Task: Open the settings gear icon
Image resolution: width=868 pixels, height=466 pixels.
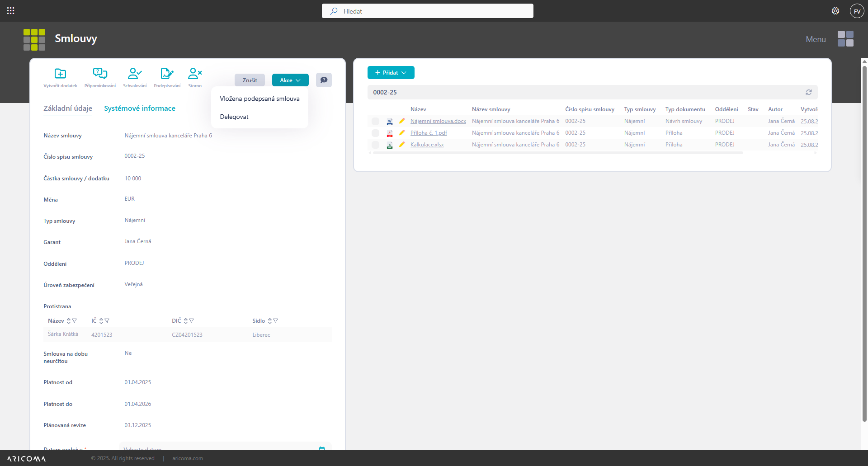Action: click(835, 11)
